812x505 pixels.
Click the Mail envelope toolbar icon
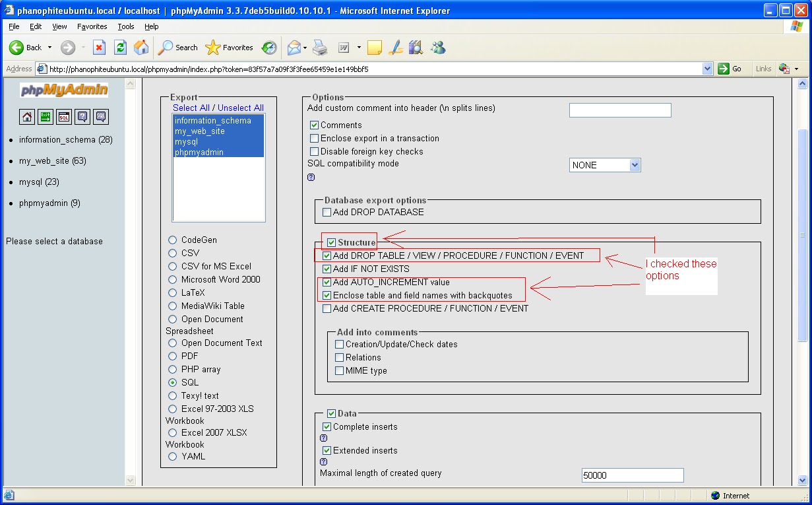[x=294, y=48]
